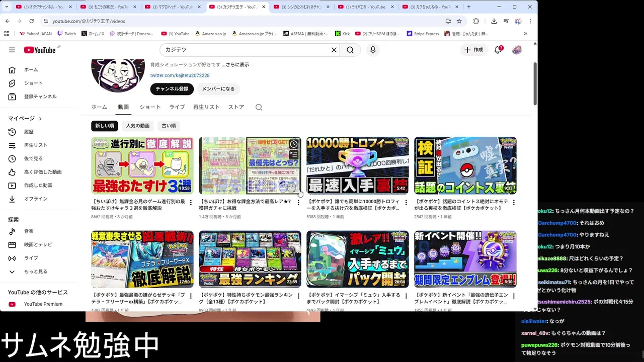Open browser downloads
The image size is (644, 362).
click(x=494, y=21)
